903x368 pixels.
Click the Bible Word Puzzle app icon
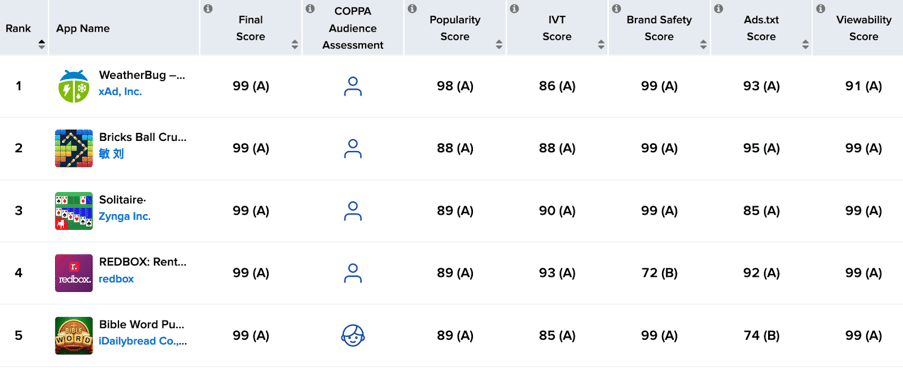[74, 335]
